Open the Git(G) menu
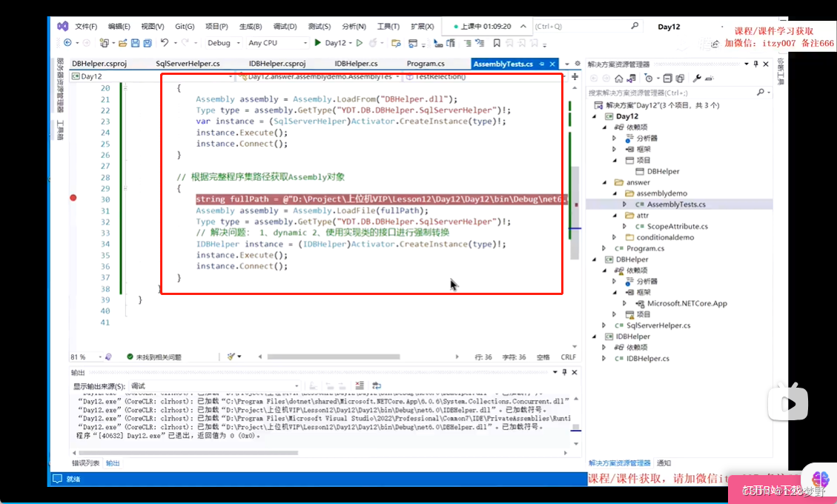Image resolution: width=837 pixels, height=504 pixels. click(x=185, y=26)
